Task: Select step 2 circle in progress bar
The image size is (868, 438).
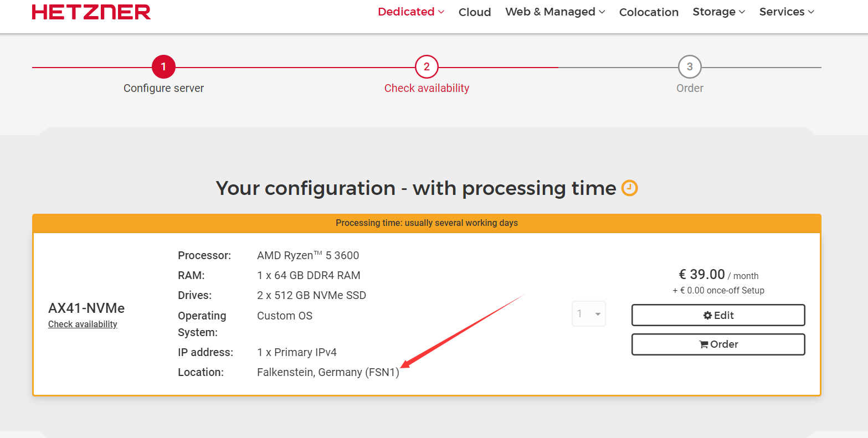Action: coord(427,67)
